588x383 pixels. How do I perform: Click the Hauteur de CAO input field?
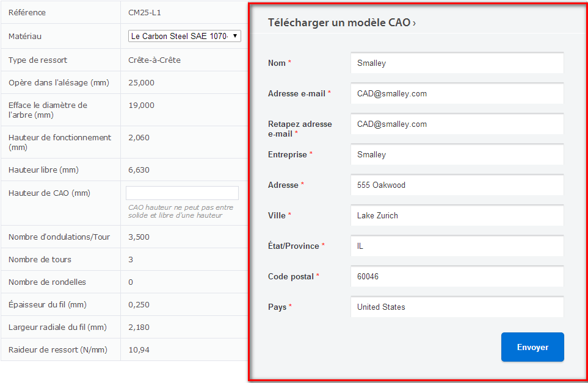coord(182,193)
